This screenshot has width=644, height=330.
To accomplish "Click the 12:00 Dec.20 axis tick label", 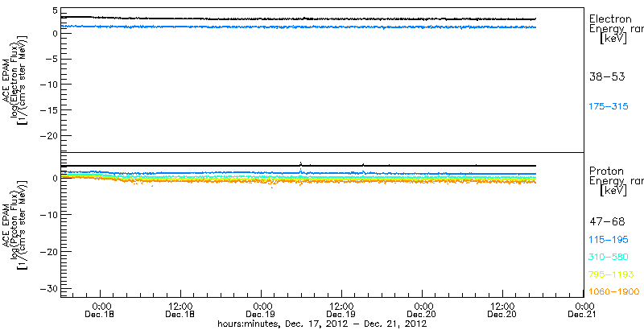I will (502, 310).
